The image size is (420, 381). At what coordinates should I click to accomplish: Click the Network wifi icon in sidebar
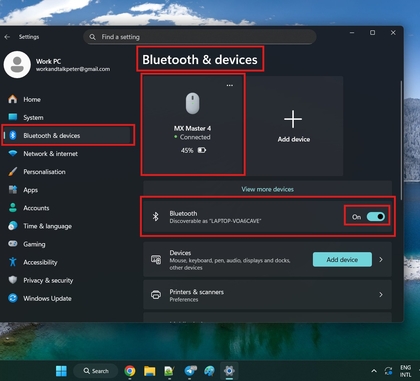click(13, 153)
